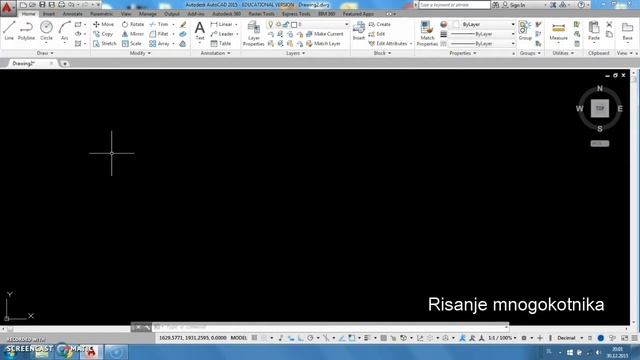
Task: Choose the Arc tool
Action: click(x=64, y=31)
